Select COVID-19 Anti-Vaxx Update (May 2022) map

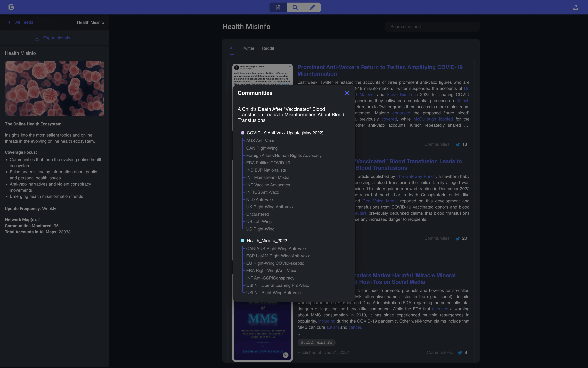coord(285,133)
